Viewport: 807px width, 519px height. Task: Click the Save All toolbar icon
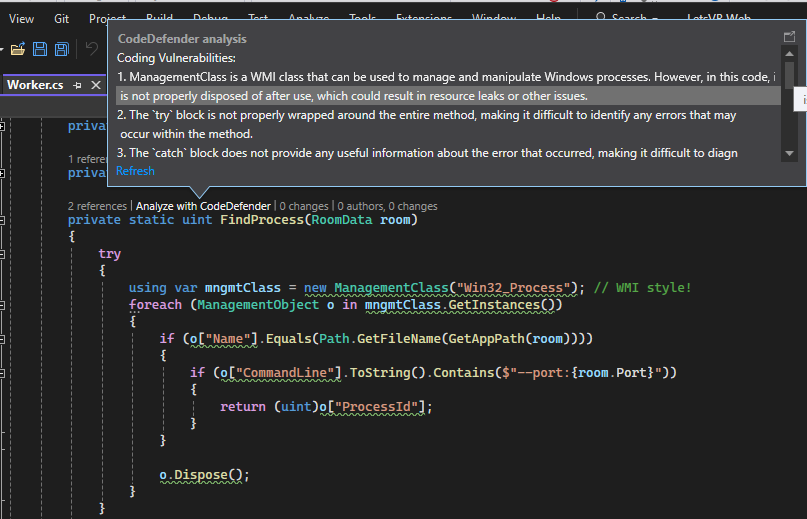pos(62,49)
